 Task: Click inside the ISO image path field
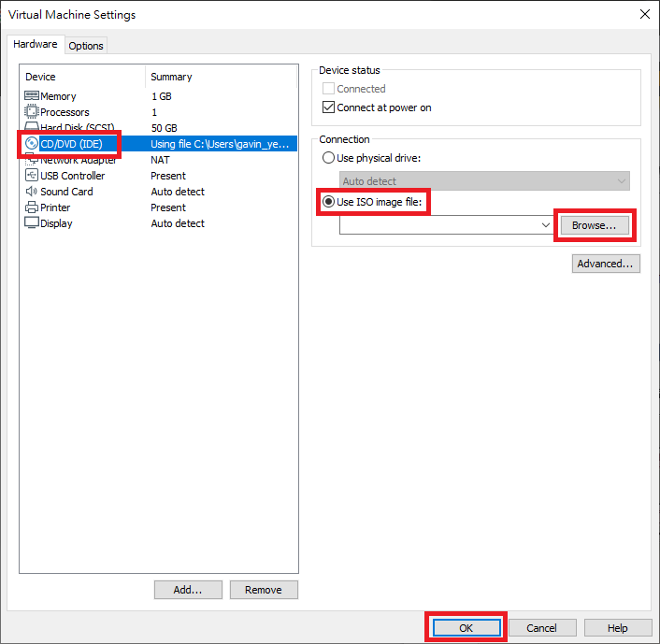(438, 225)
